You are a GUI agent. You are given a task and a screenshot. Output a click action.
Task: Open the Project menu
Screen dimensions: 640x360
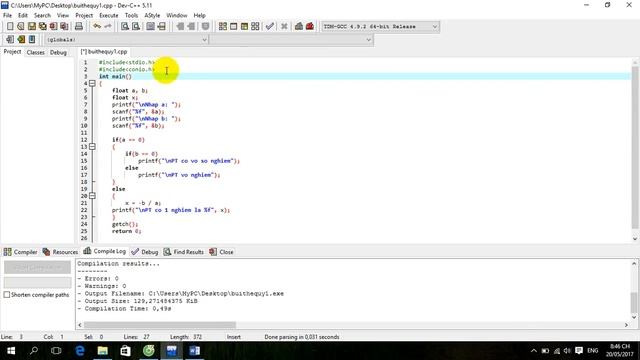pos(84,16)
